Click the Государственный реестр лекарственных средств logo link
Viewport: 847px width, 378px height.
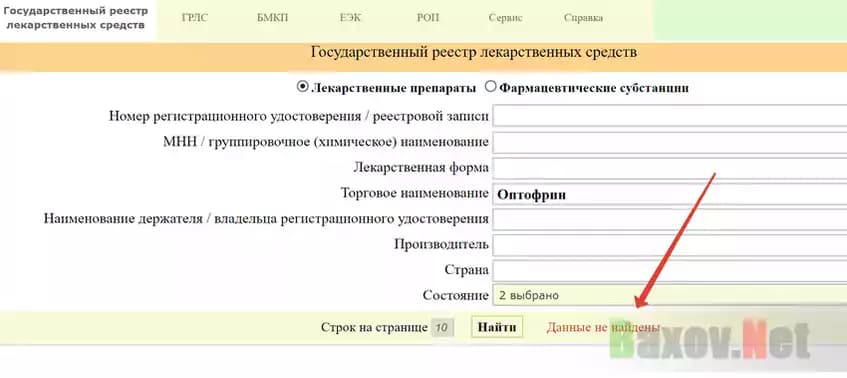[76, 18]
